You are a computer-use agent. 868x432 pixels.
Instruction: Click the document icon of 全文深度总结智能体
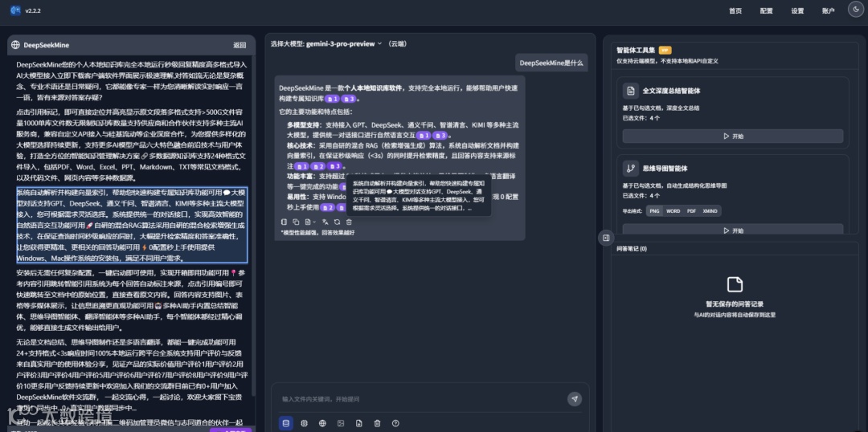(x=631, y=91)
